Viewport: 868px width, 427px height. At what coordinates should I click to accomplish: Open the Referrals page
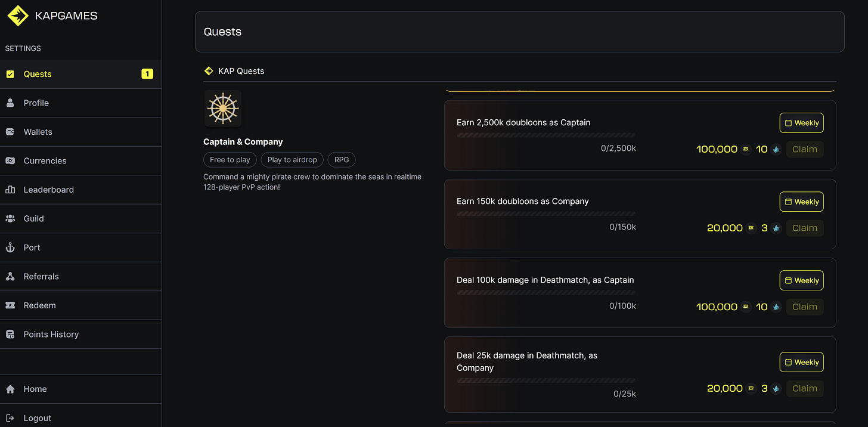coord(80,276)
